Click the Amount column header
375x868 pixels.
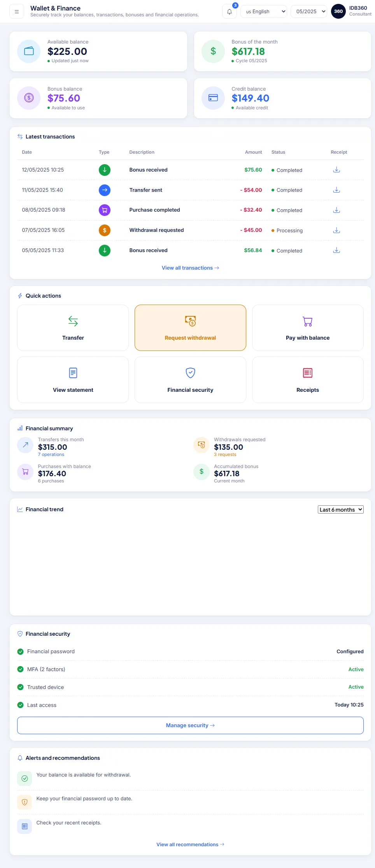[x=253, y=152]
